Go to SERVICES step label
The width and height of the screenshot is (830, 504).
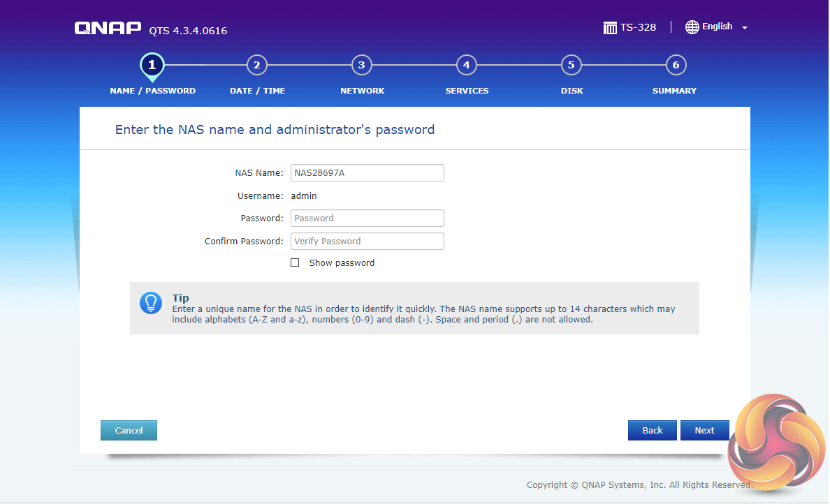[x=467, y=91]
